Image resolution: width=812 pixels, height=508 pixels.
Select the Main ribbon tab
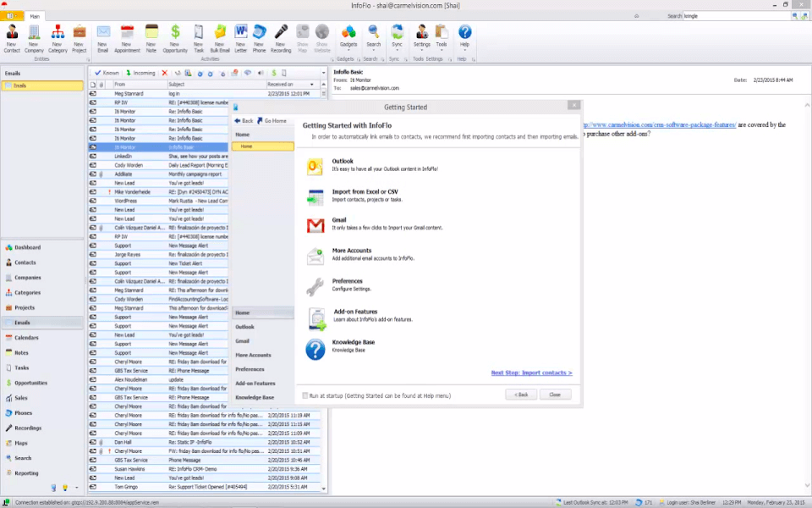click(x=35, y=16)
